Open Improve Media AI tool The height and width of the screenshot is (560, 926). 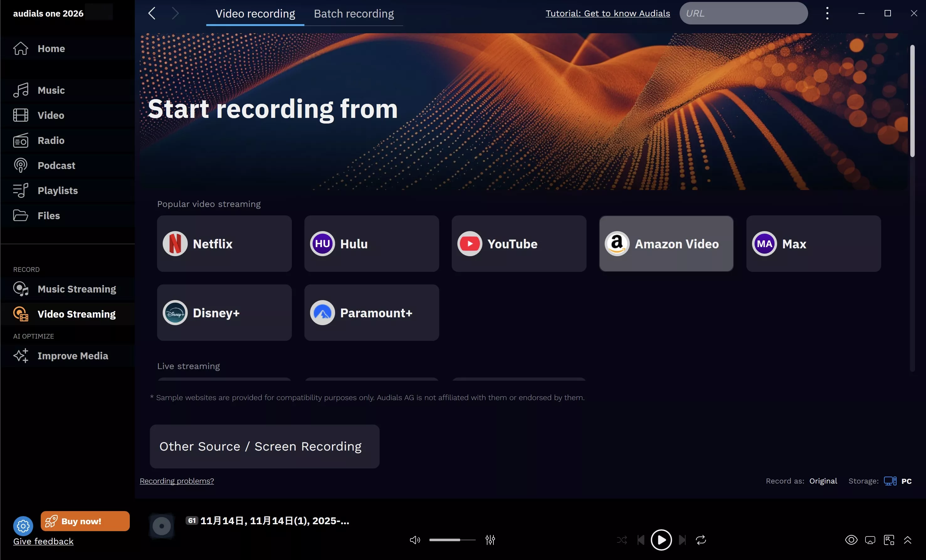pos(72,356)
